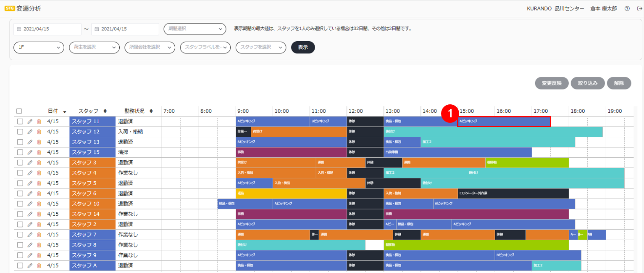Open the 期間選択 dropdown

[x=195, y=29]
